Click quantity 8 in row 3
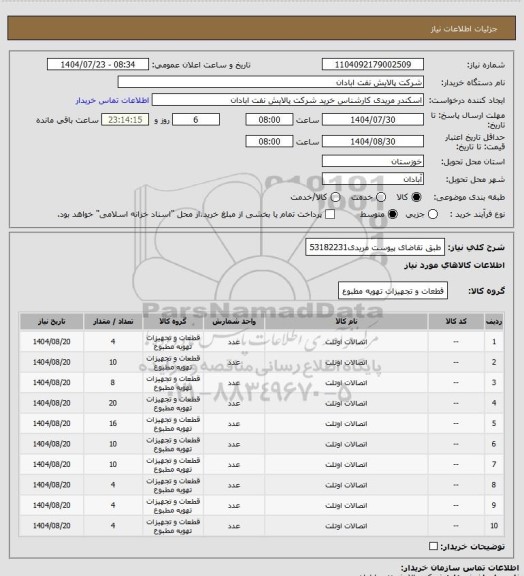This screenshot has width=524, height=576. click(113, 383)
